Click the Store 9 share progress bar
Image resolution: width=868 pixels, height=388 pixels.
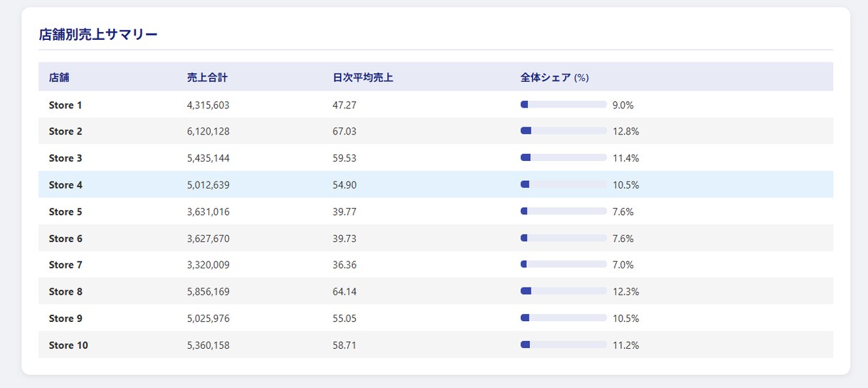pyautogui.click(x=563, y=318)
